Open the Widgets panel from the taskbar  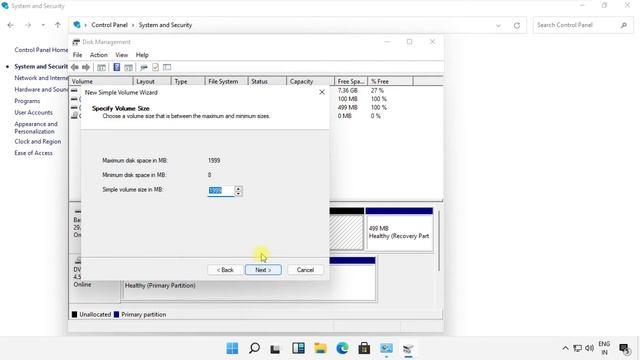298,348
